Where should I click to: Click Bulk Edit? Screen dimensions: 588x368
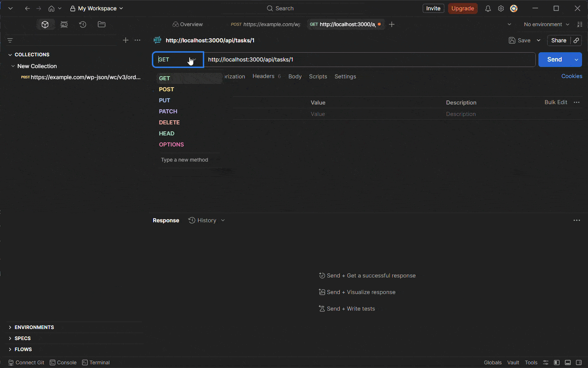coord(556,102)
